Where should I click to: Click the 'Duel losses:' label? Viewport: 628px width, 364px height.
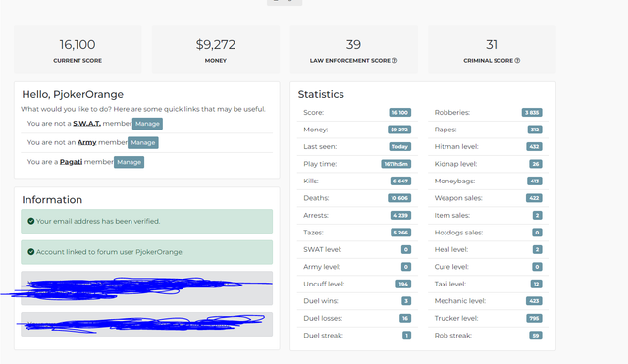pos(323,318)
